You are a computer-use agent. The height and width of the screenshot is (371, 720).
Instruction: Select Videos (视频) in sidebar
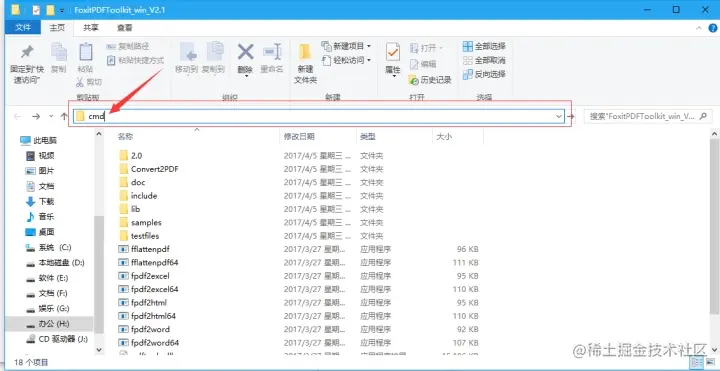click(40, 156)
